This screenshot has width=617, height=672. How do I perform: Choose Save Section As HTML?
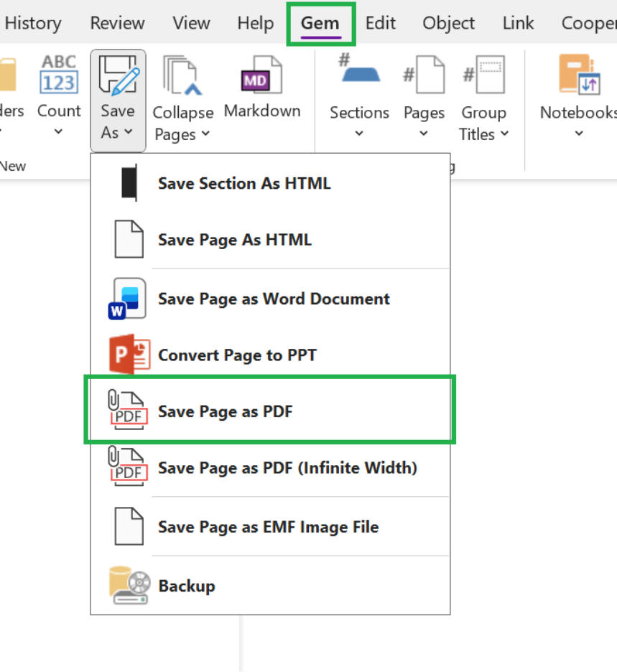271,183
